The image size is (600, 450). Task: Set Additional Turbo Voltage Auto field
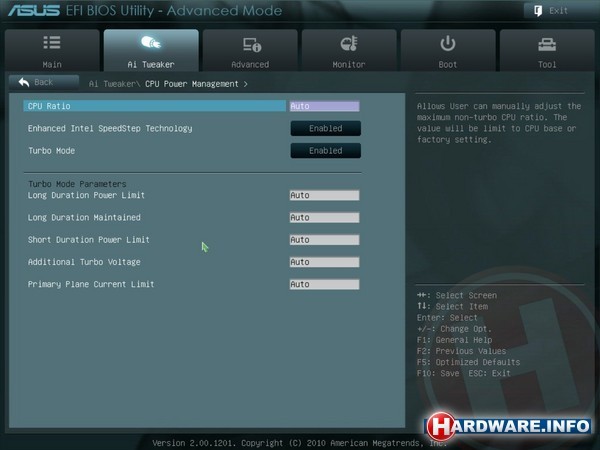(324, 262)
